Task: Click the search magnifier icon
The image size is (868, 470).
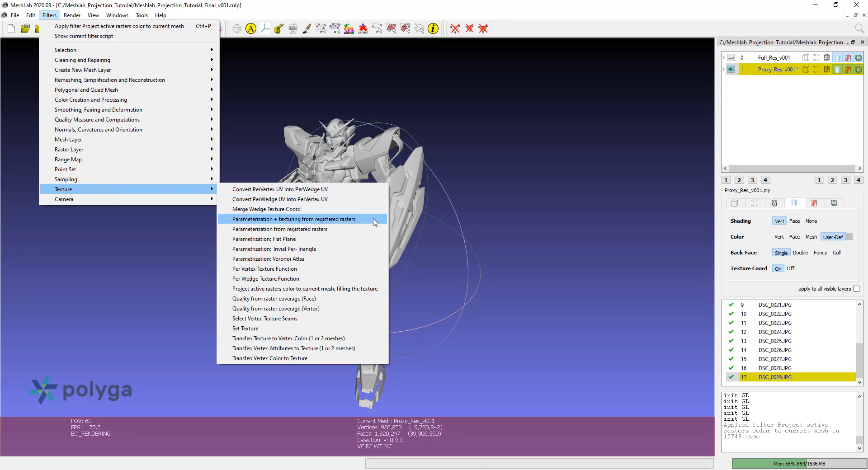Action: click(859, 29)
